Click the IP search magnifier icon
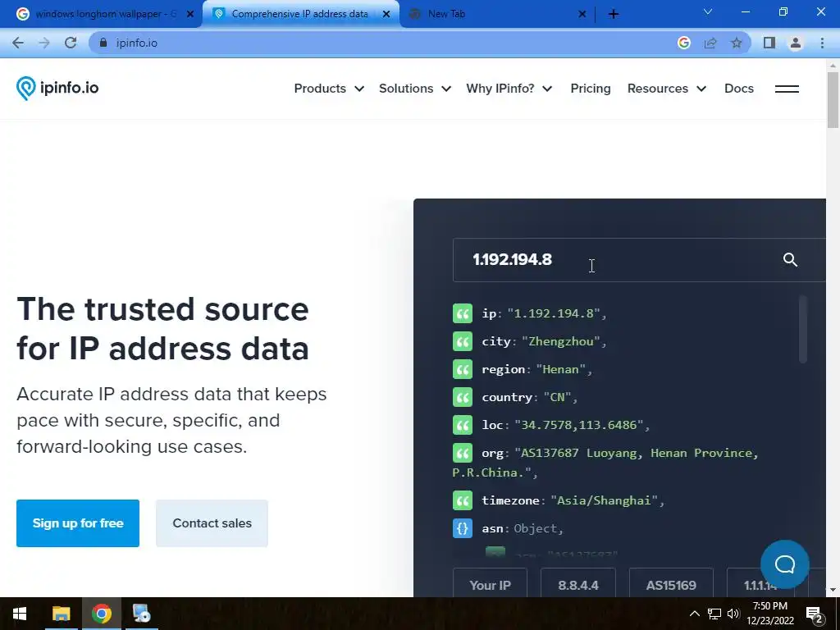Screen dimensions: 840x630 tap(790, 260)
